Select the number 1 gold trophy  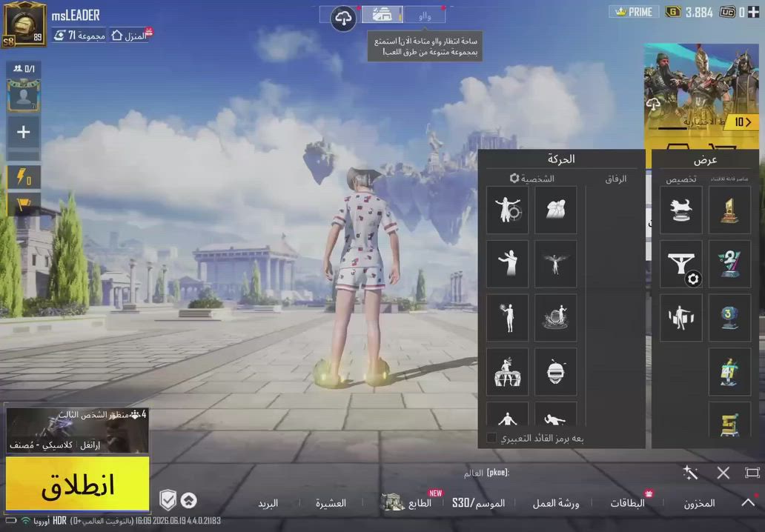tap(729, 210)
